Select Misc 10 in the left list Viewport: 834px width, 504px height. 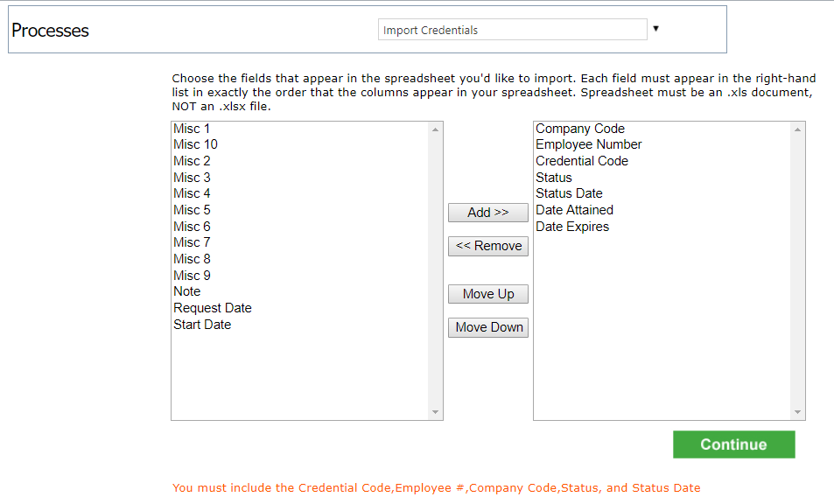point(300,144)
